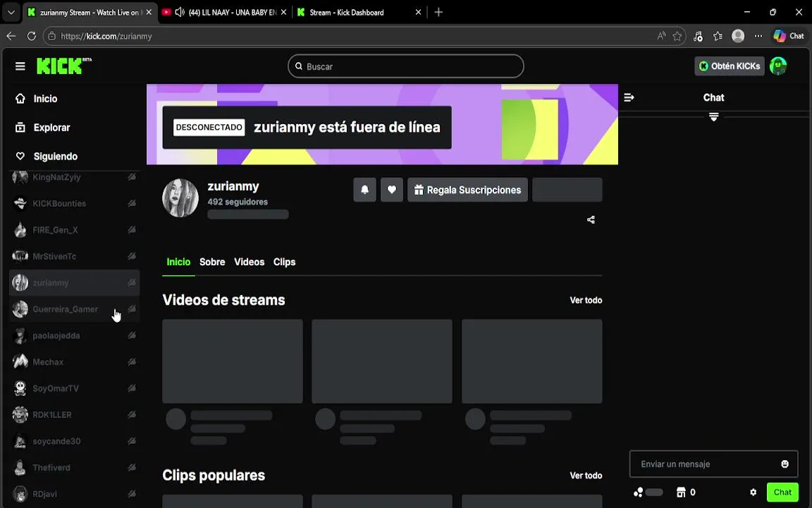
Task: Open Guerreira_Gamer channel in sidebar
Action: [x=74, y=310]
